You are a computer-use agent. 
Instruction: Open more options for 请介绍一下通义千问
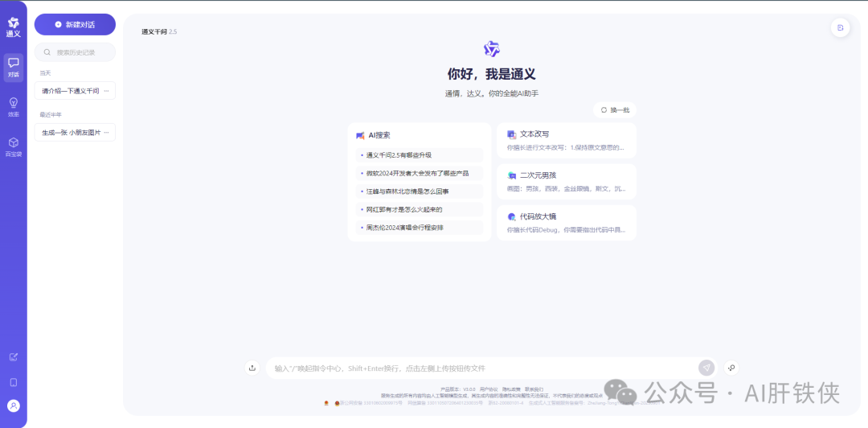(106, 90)
